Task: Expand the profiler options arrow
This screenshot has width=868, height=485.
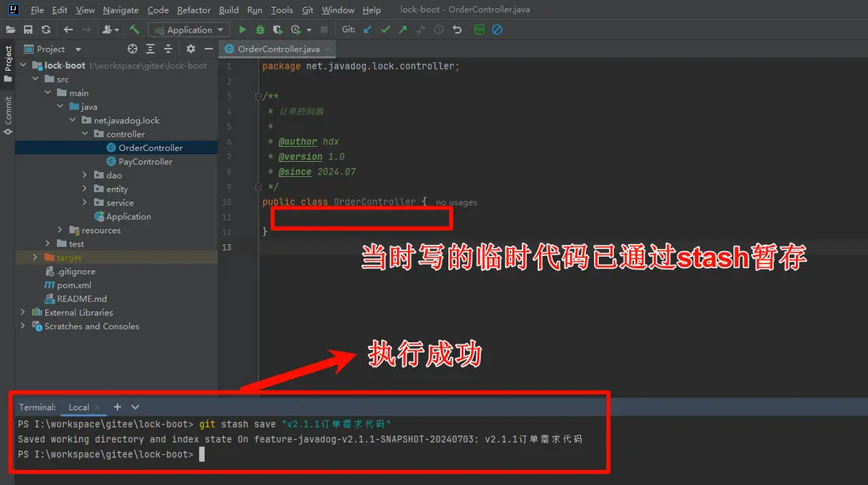Action: click(309, 30)
